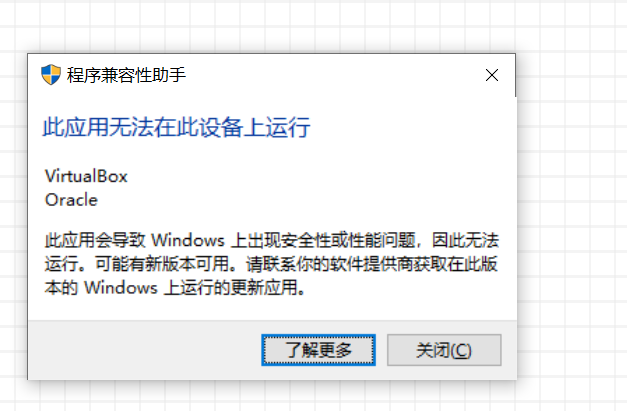Click the message line starting 运行。可能有新版本可用
The width and height of the screenshot is (627, 411).
(271, 264)
